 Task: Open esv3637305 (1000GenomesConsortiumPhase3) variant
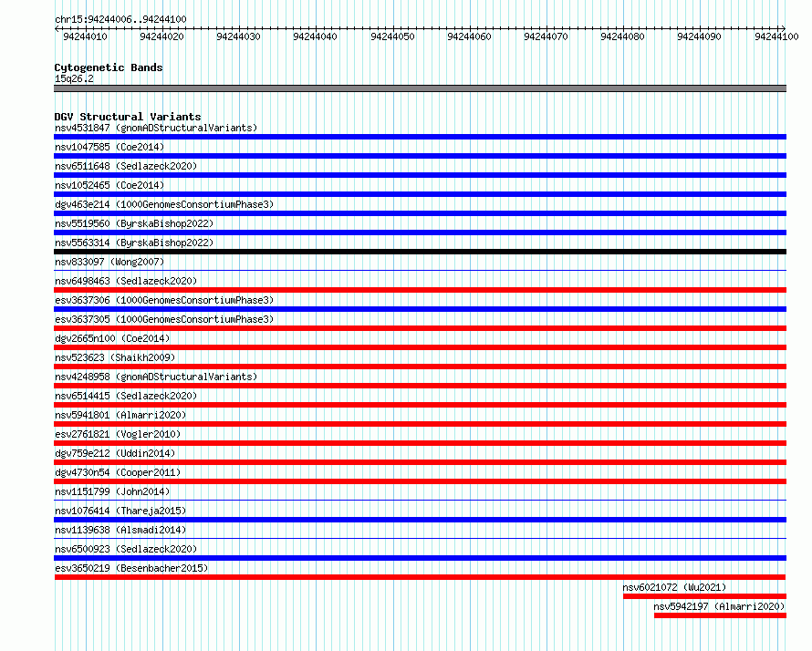point(164,319)
